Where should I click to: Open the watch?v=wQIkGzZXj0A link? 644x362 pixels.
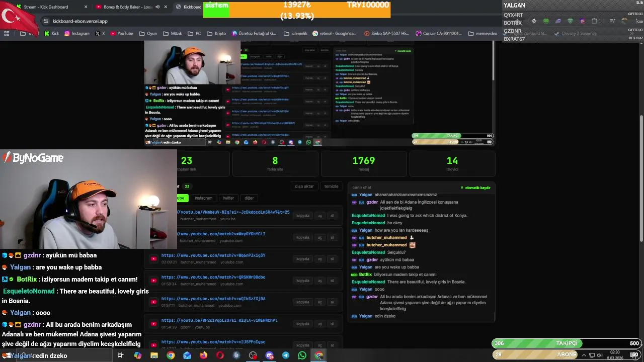pos(213,299)
